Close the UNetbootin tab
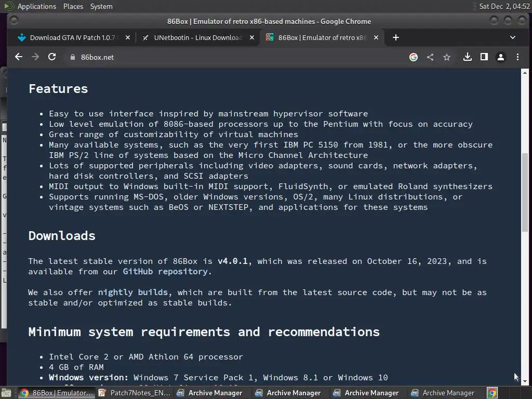Viewport: 532px width, 399px height. pyautogui.click(x=252, y=37)
